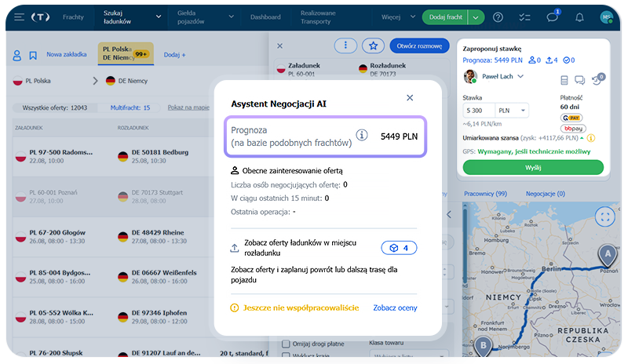Open the calculator icon in stawka panel
Image resolution: width=628 pixels, height=364 pixels.
[x=564, y=80]
